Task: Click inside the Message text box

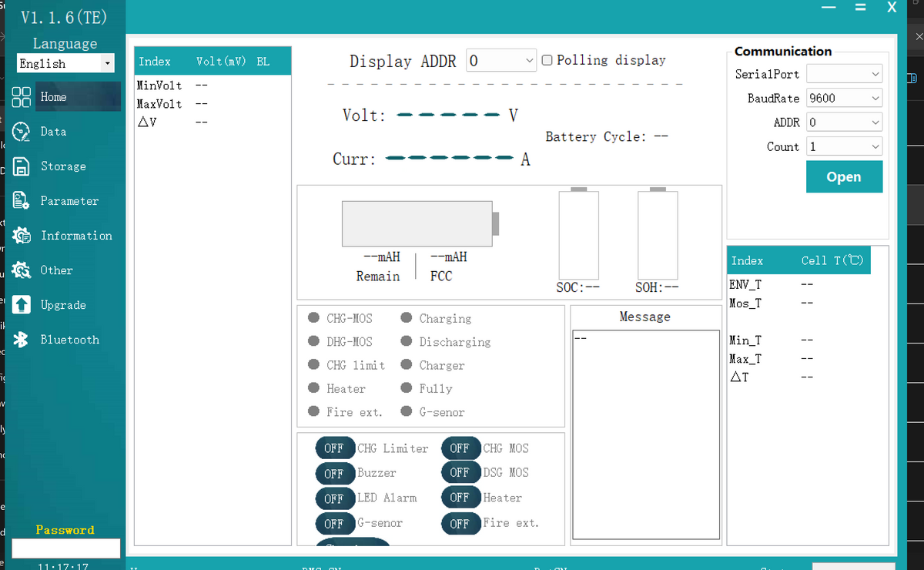Action: [x=644, y=434]
